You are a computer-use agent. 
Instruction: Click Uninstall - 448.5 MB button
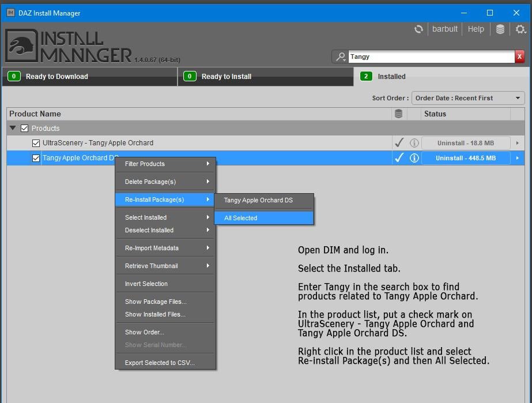(466, 158)
